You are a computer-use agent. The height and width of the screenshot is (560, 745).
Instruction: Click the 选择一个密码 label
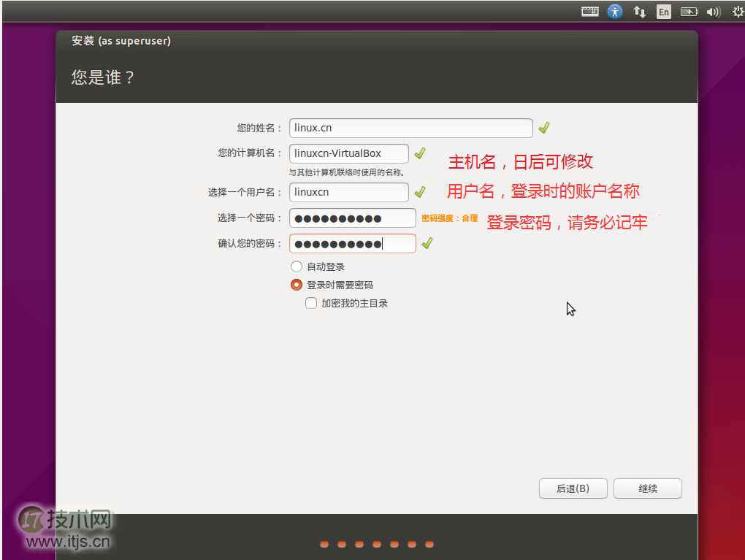point(250,218)
